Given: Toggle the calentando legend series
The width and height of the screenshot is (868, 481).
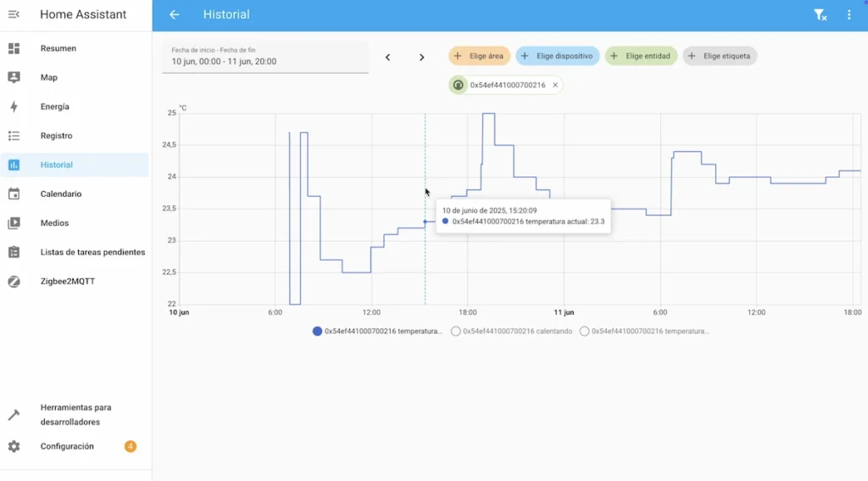Looking at the screenshot, I should 511,332.
